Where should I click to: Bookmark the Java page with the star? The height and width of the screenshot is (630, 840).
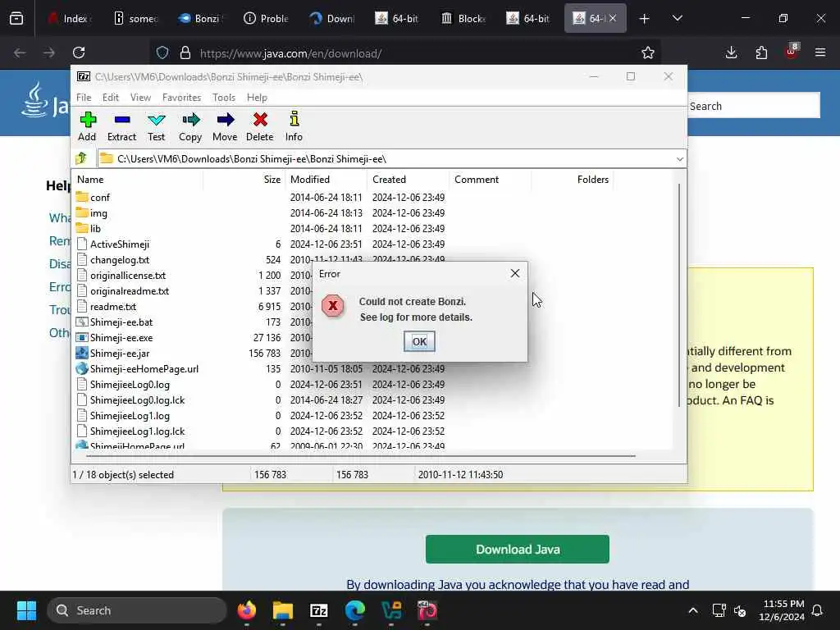click(648, 52)
